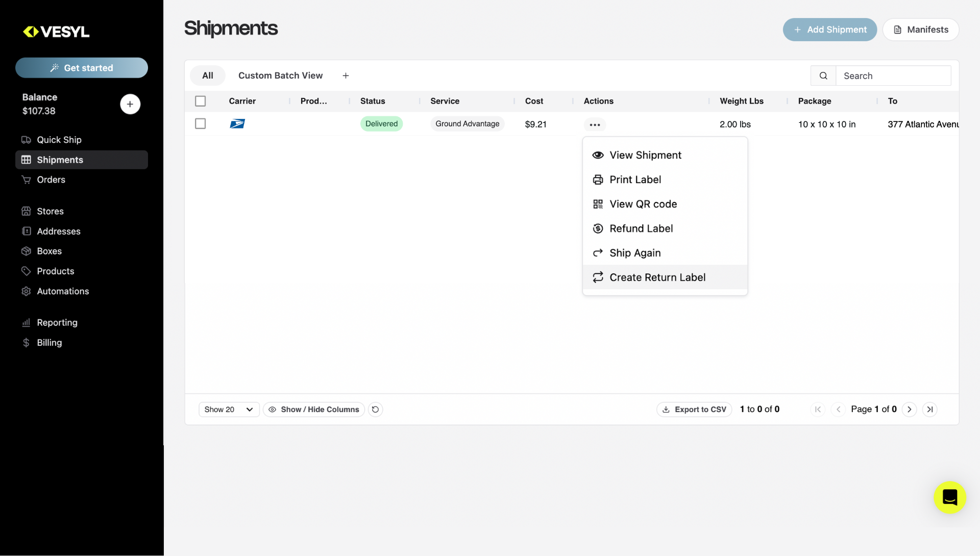
Task: Open the Boxes section
Action: point(49,250)
